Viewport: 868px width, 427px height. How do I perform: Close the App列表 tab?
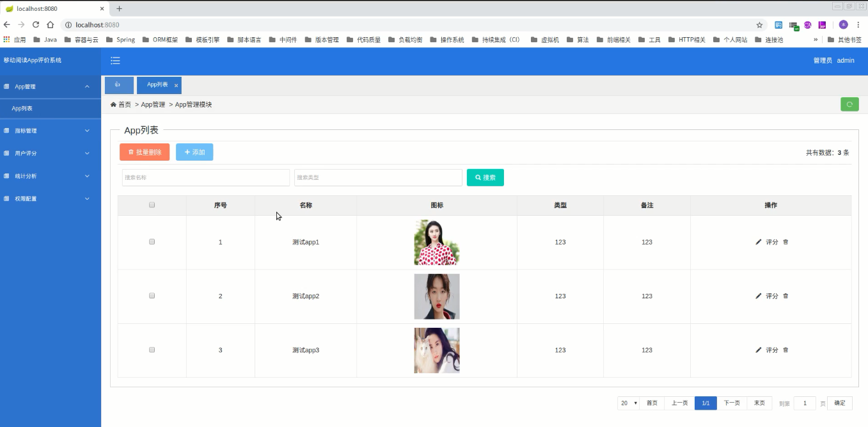[x=176, y=85]
